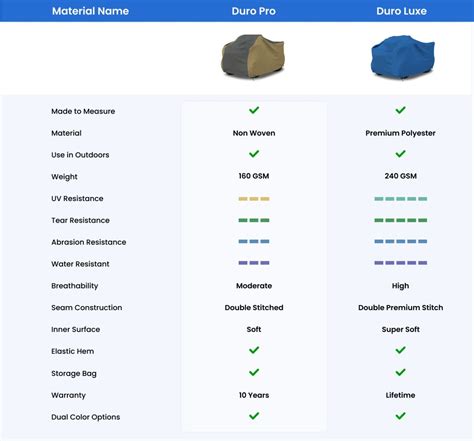Click the 'Lifetime' warranty value
Viewport: 474px width, 441px height.
click(400, 395)
